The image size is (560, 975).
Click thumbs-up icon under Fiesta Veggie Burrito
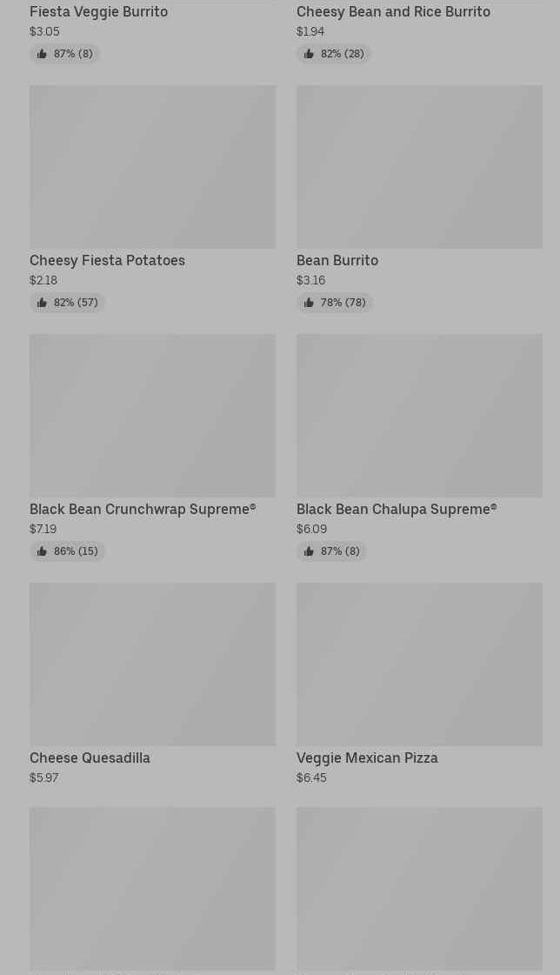point(42,54)
